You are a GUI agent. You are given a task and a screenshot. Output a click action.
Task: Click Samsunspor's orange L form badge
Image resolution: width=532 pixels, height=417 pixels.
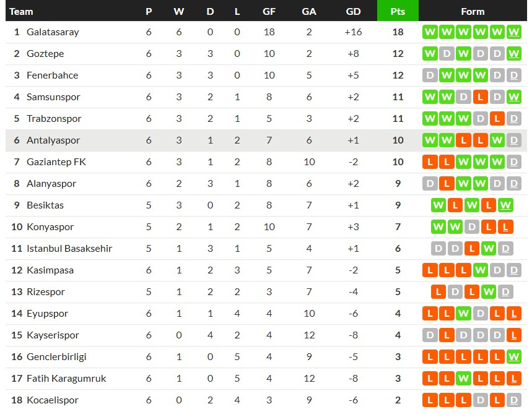pos(480,97)
